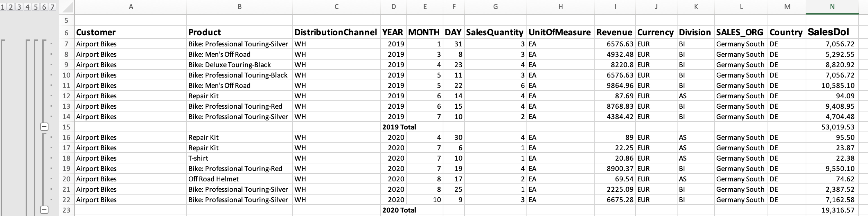The image size is (868, 216).
Task: Select column A header
Action: 131,7
